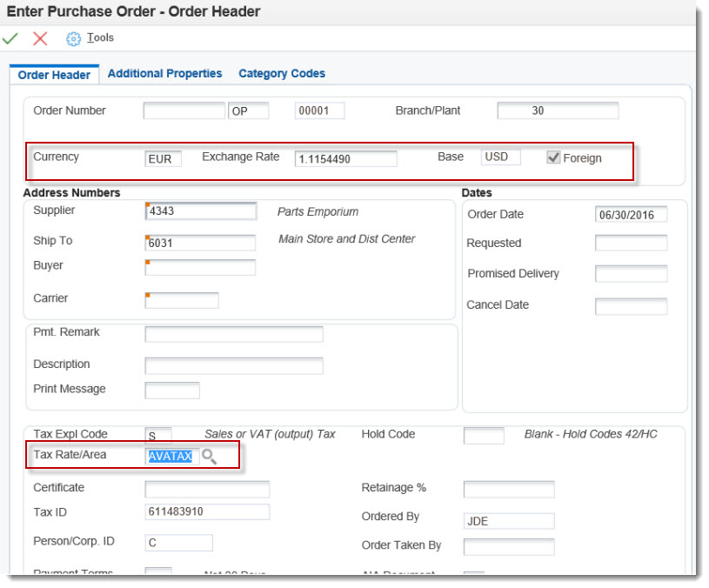Click the red Cancel X icon

[x=40, y=39]
